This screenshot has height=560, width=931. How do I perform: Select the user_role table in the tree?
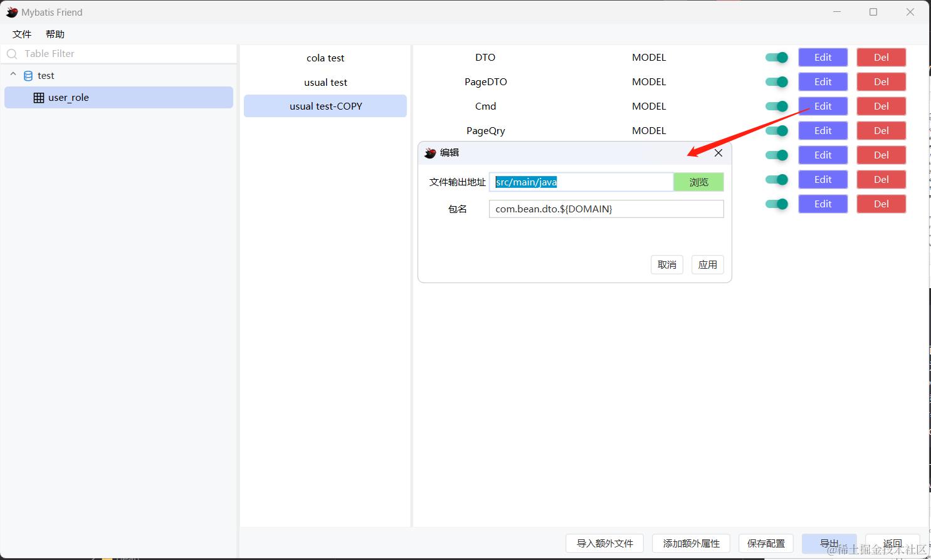click(x=119, y=98)
